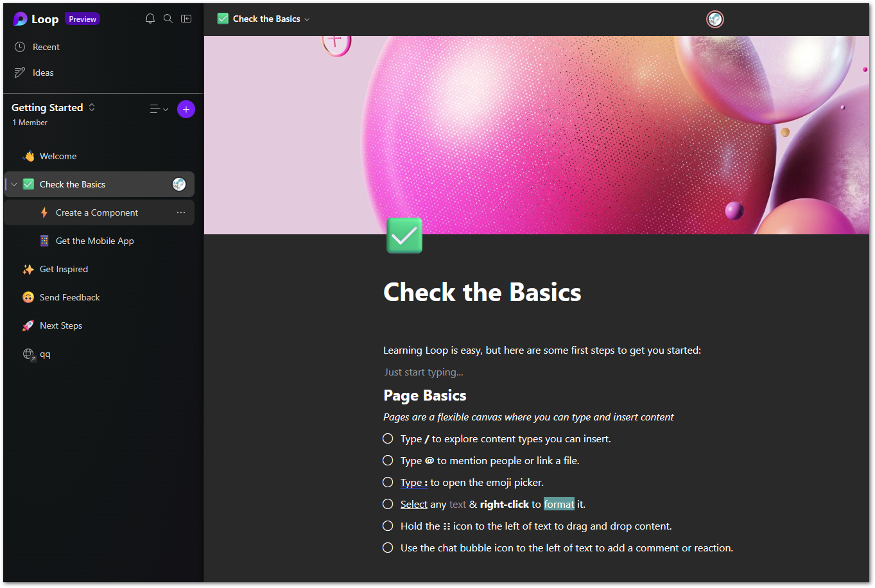The image size is (875, 588).
Task: Open Ideas with the pencil icon
Action: pyautogui.click(x=20, y=73)
